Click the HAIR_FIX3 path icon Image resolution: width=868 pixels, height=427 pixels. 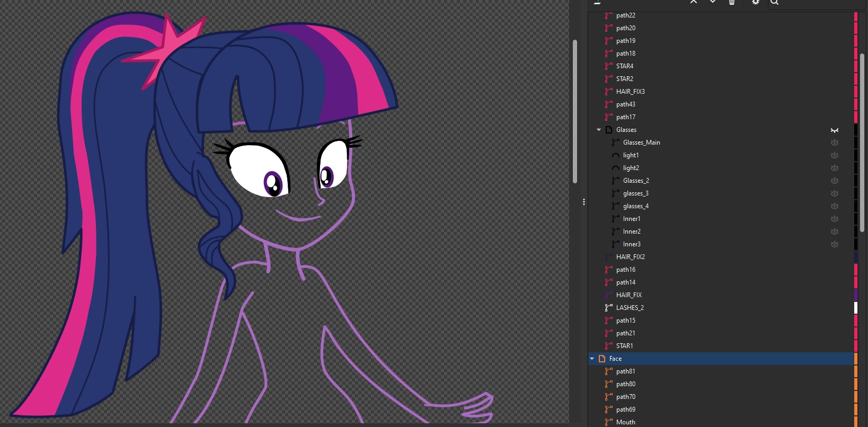click(x=609, y=92)
